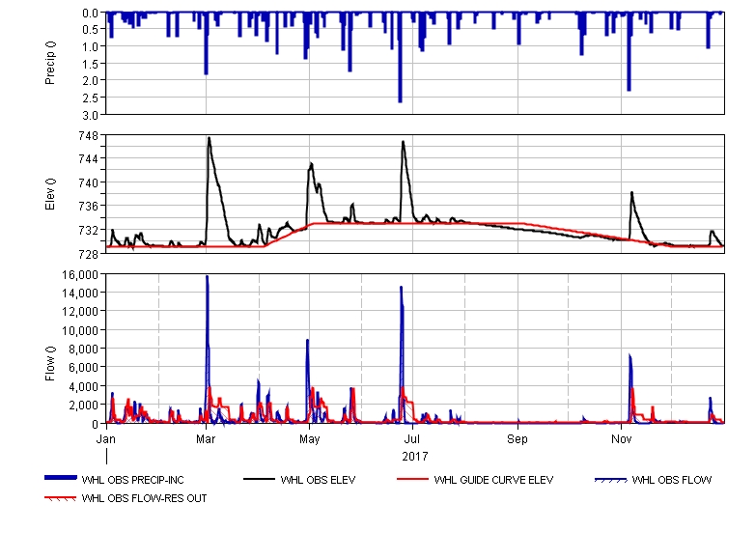Click the 2.5 precip axis value

90,98
